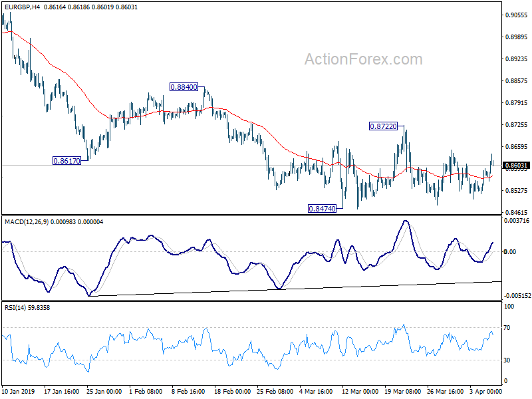
Task: Click the 0.84740 price label
Action: (x=322, y=209)
